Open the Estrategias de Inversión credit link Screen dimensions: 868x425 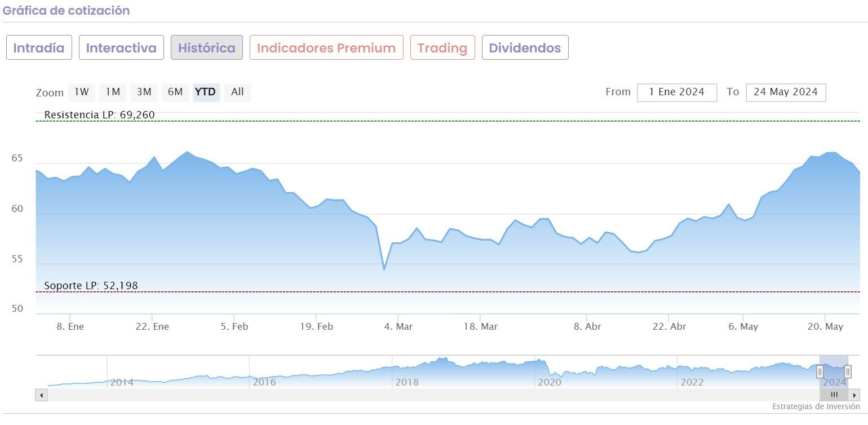(816, 407)
